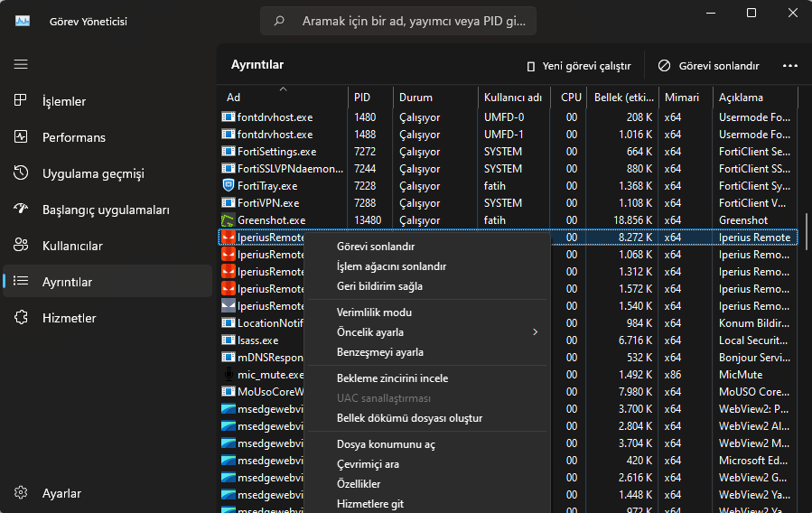Select the LocationNotif process row
Viewport: 812px width, 513px height.
(x=270, y=323)
